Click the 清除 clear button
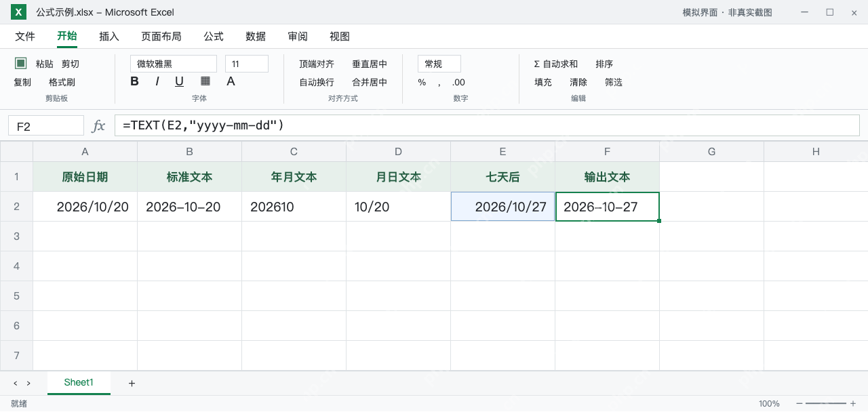868x412 pixels. point(578,83)
